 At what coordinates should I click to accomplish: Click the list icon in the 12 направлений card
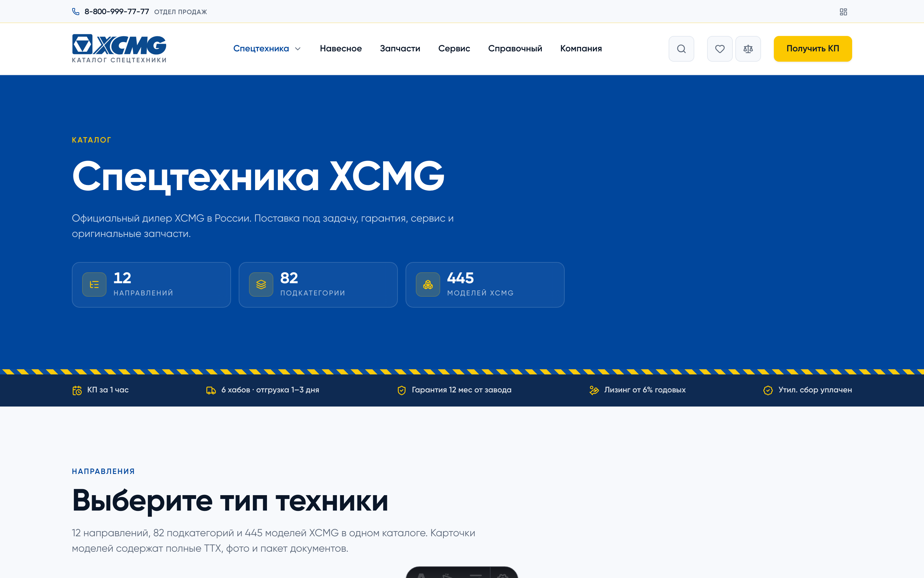(94, 285)
